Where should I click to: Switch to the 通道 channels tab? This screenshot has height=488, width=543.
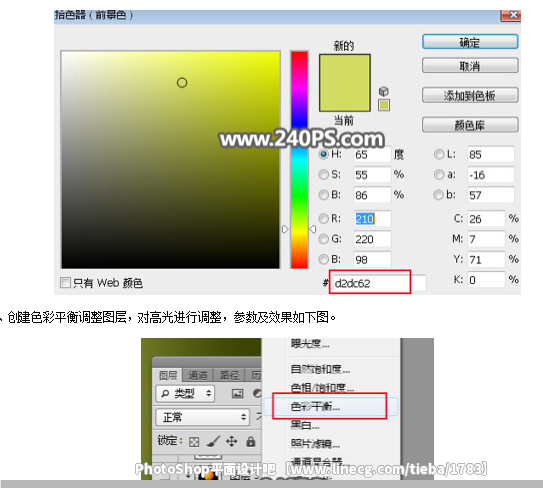198,375
